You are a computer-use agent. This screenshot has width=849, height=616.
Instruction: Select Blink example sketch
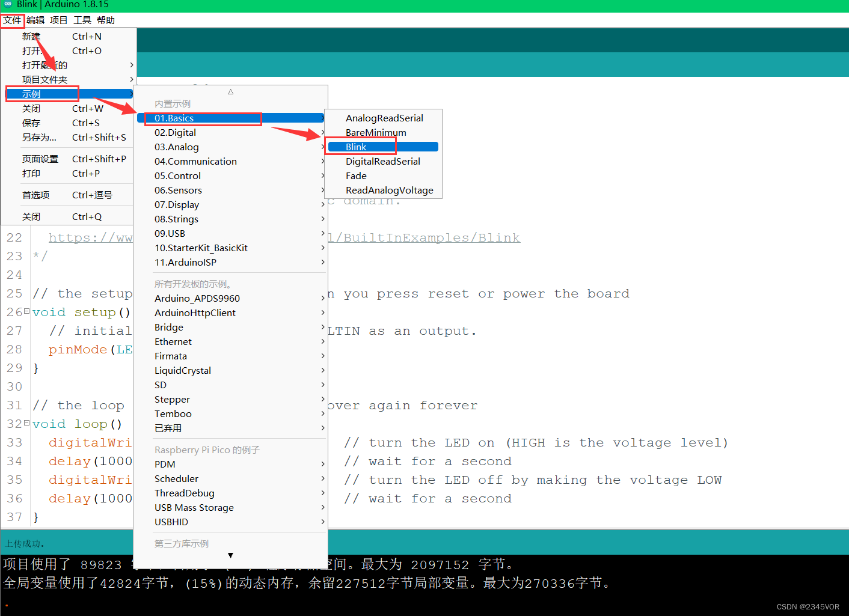click(x=383, y=147)
